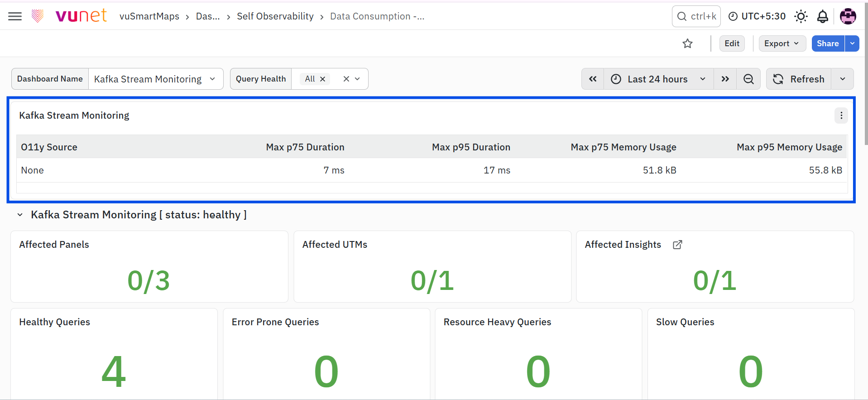This screenshot has width=868, height=400.
Task: Open the Last 24 hours time picker
Action: (658, 79)
